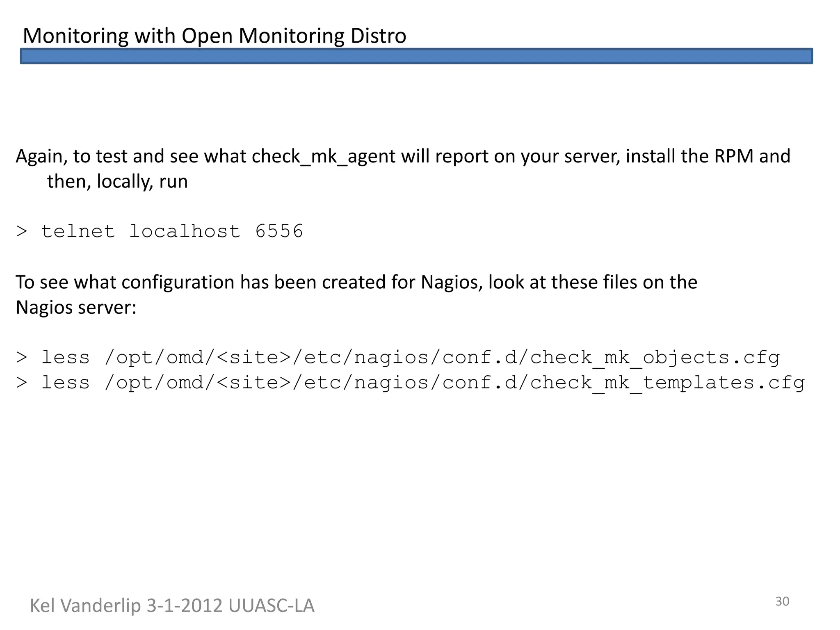This screenshot has width=840, height=630.
Task: Click the second 'less' command word
Action: (x=65, y=383)
